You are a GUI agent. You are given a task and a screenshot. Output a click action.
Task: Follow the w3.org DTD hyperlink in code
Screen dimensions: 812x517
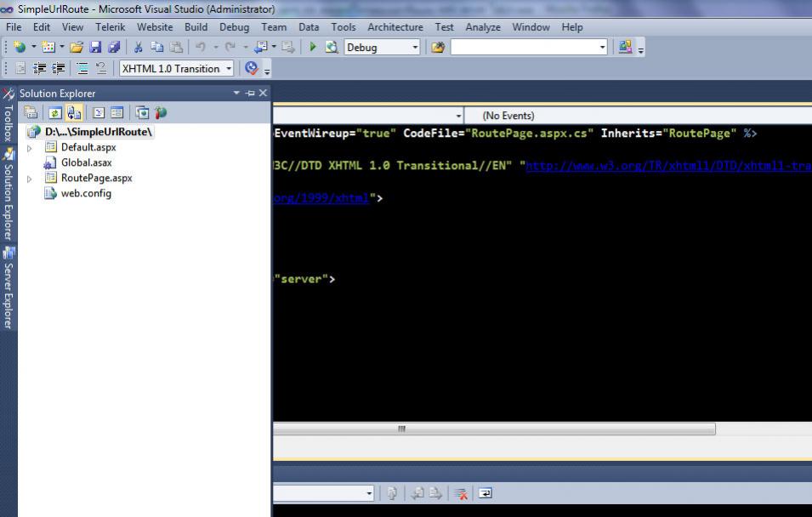pos(668,166)
